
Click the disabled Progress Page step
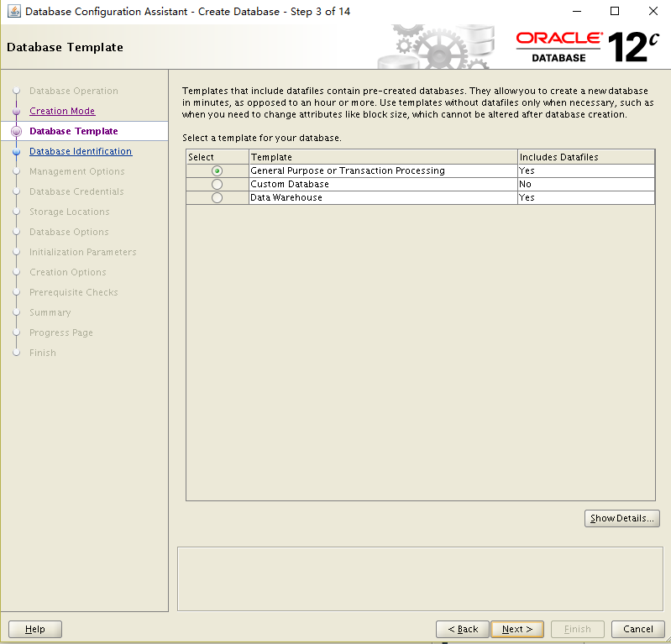(60, 332)
